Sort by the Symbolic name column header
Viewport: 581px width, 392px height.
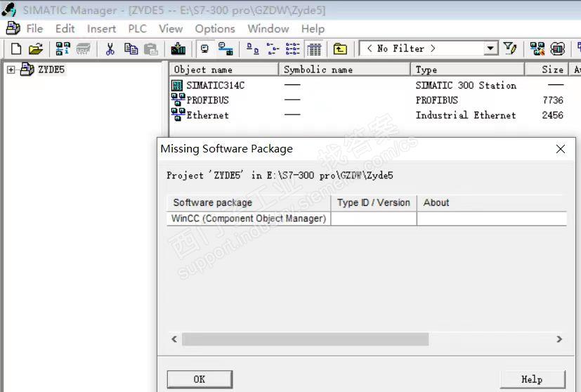pos(345,70)
